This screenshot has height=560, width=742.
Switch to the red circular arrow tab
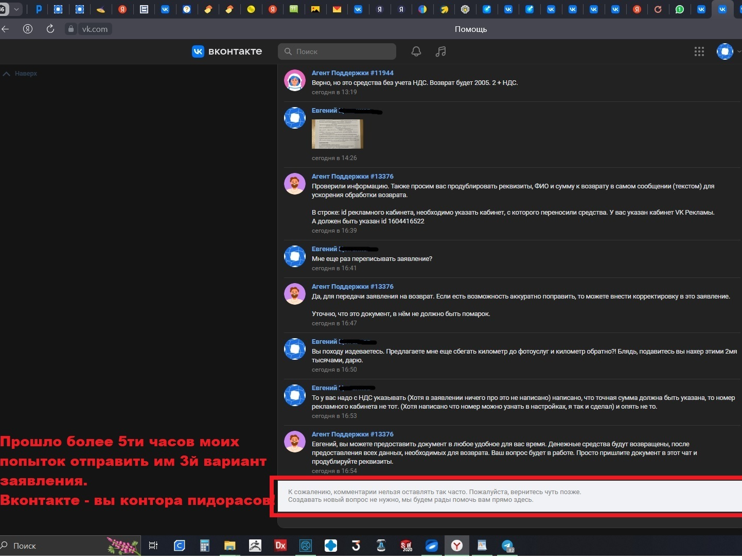[658, 9]
